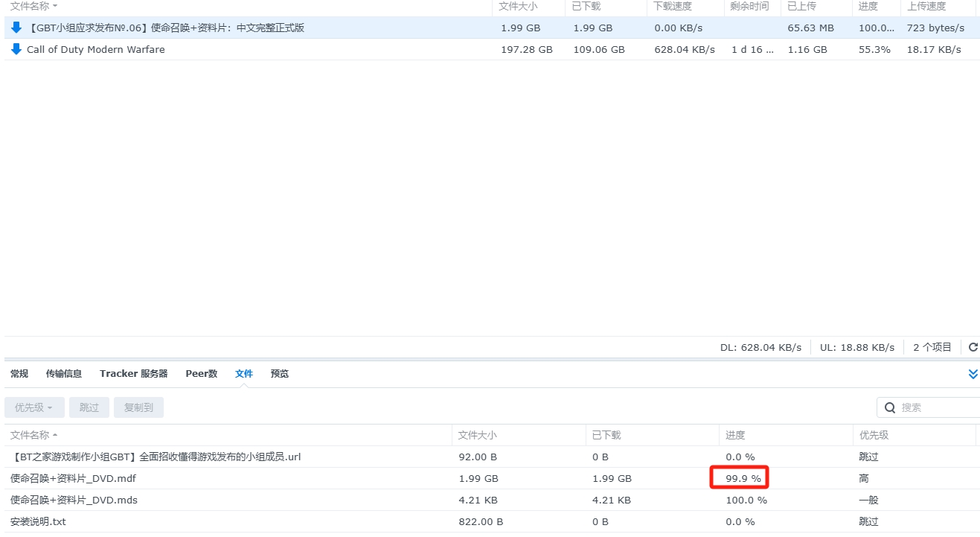Click the UL: 18.88 KB/s status entry

point(857,347)
